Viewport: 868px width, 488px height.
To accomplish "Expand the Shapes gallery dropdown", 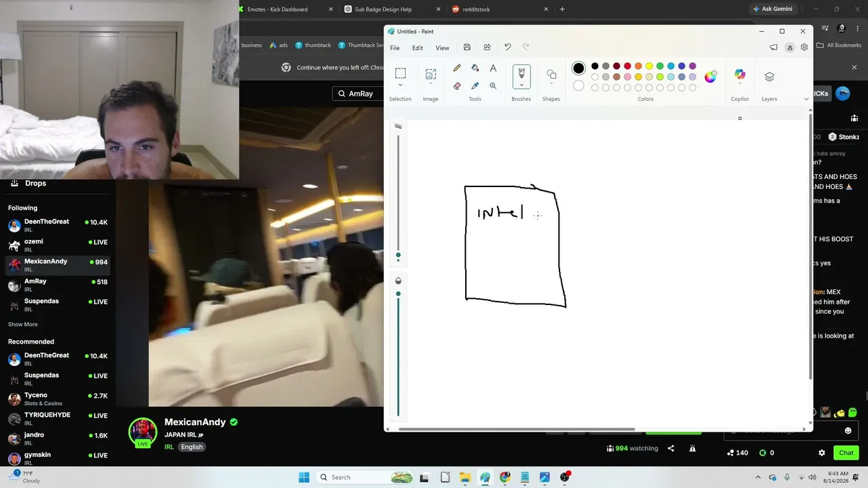I will click(551, 85).
